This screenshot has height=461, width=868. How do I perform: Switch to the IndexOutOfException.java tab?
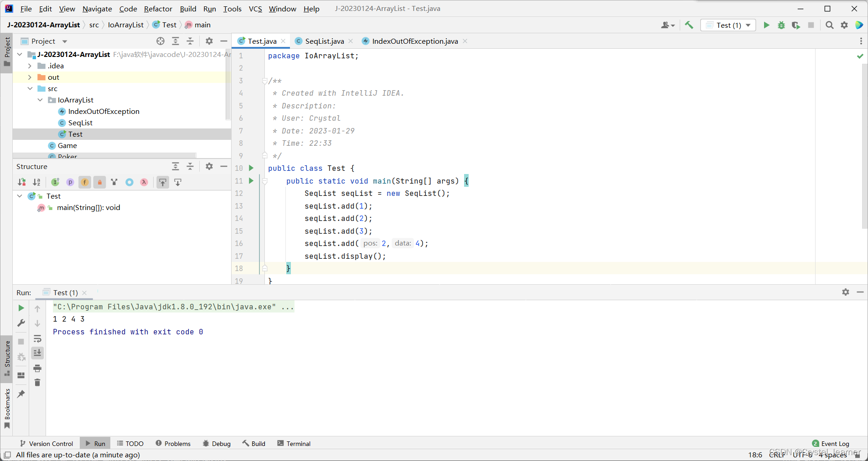[414, 41]
